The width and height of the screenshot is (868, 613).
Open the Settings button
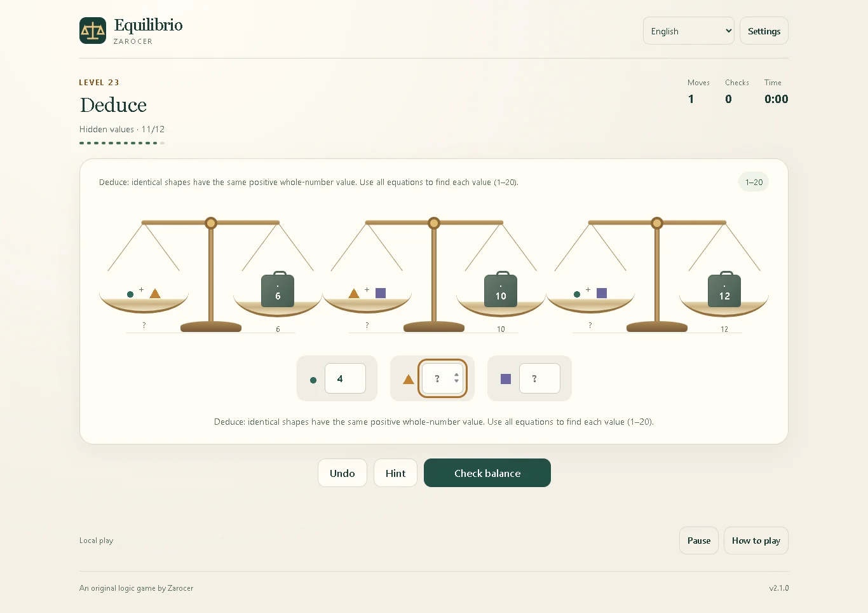tap(764, 31)
